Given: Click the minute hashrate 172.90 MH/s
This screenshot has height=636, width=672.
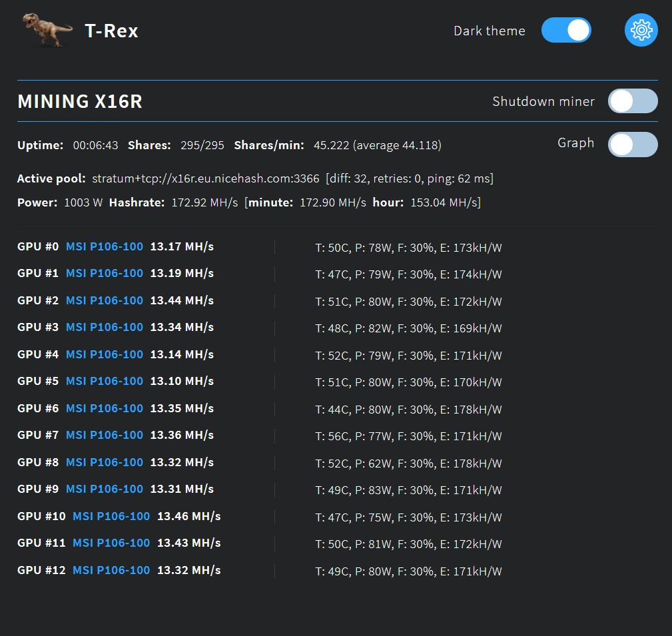Looking at the screenshot, I should pos(333,202).
